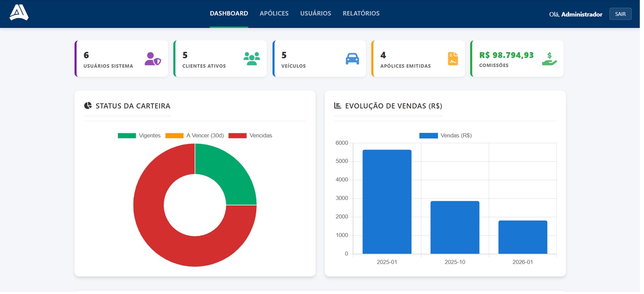Switch to the Usuários tab
The width and height of the screenshot is (644, 294).
(x=315, y=13)
